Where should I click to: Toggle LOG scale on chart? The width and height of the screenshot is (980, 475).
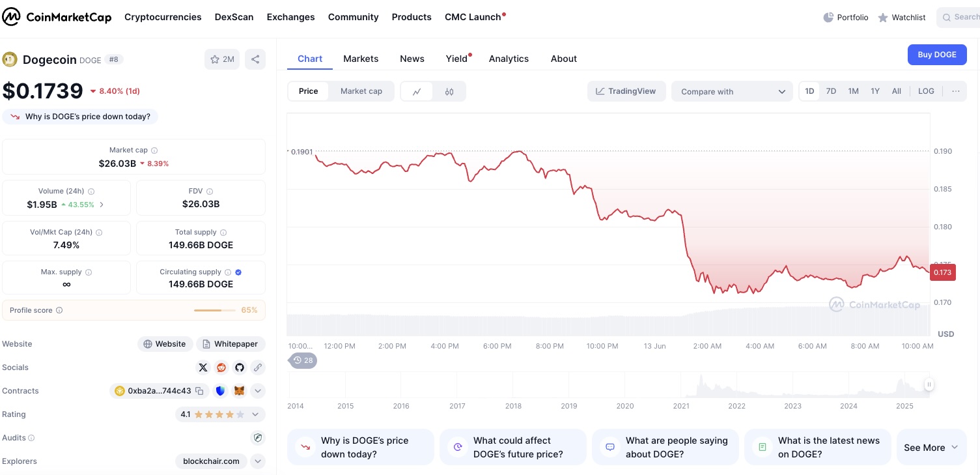926,91
